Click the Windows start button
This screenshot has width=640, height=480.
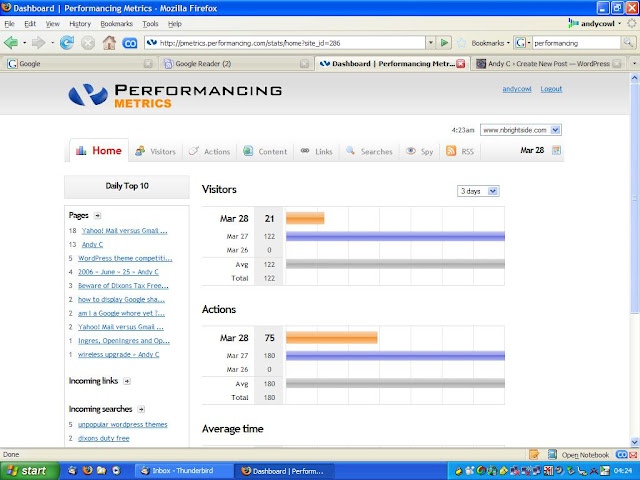30,471
